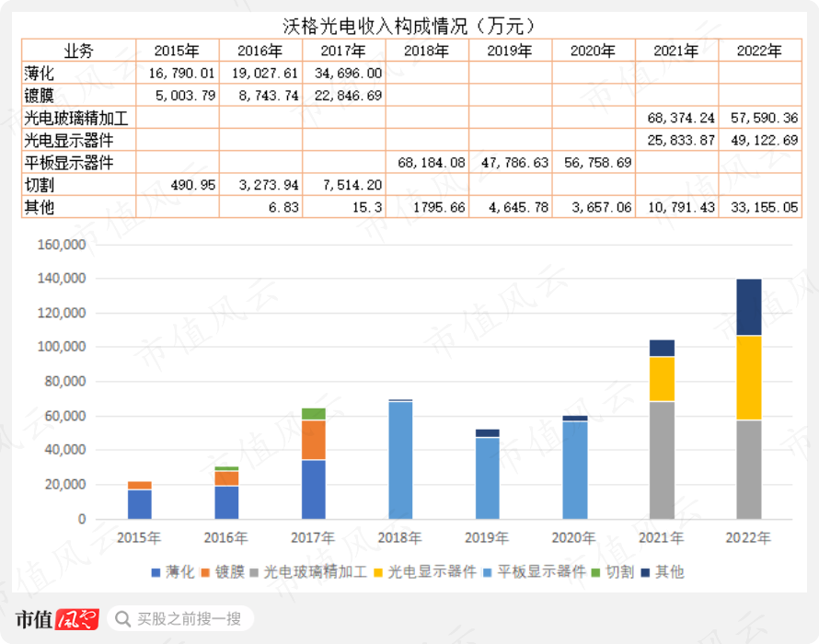The height and width of the screenshot is (644, 819).
Task: Click the 镀膜 row label in table
Action: pos(39,96)
